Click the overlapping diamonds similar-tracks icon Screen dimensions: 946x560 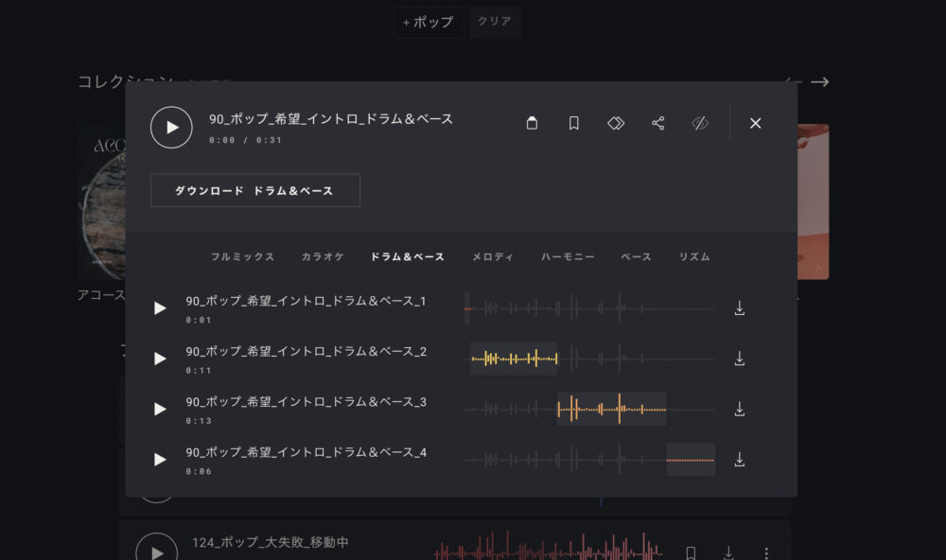616,124
